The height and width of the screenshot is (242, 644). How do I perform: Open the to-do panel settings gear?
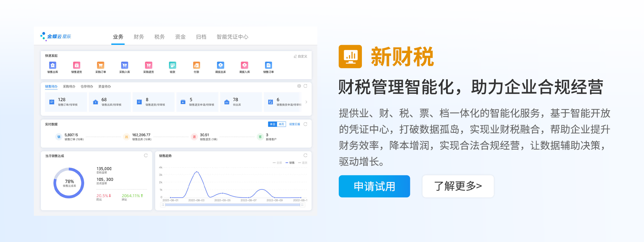(x=299, y=86)
